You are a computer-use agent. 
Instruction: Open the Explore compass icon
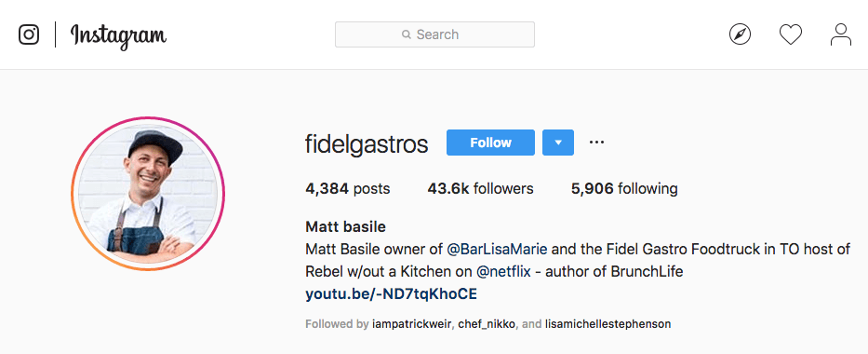[741, 34]
